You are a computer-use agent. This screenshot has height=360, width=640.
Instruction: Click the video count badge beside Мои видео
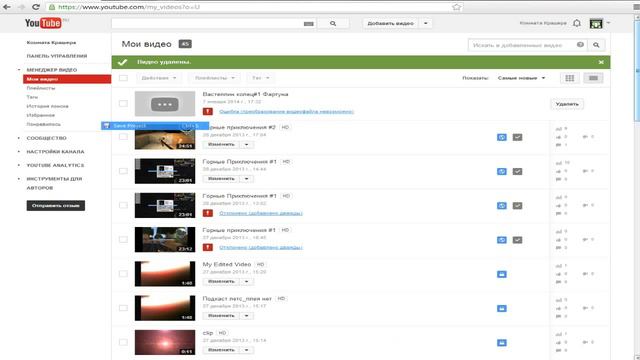coord(185,44)
